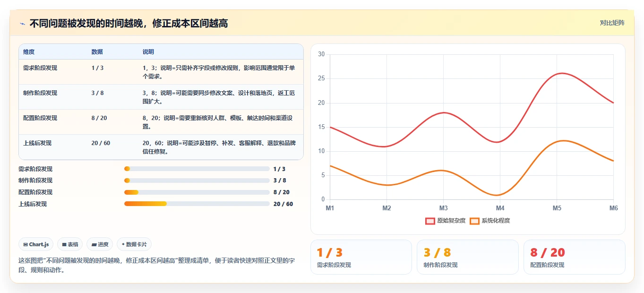
Task: Click the 制作阶段发现 progress bar
Action: tap(197, 181)
